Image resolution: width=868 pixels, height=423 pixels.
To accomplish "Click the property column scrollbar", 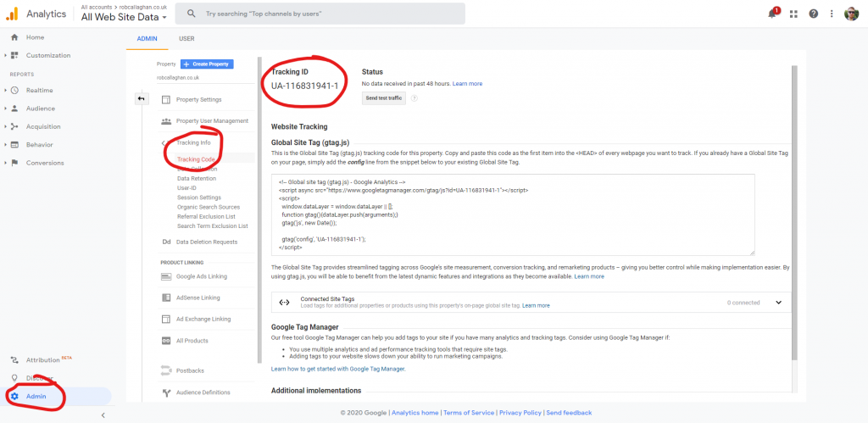I will [x=259, y=210].
